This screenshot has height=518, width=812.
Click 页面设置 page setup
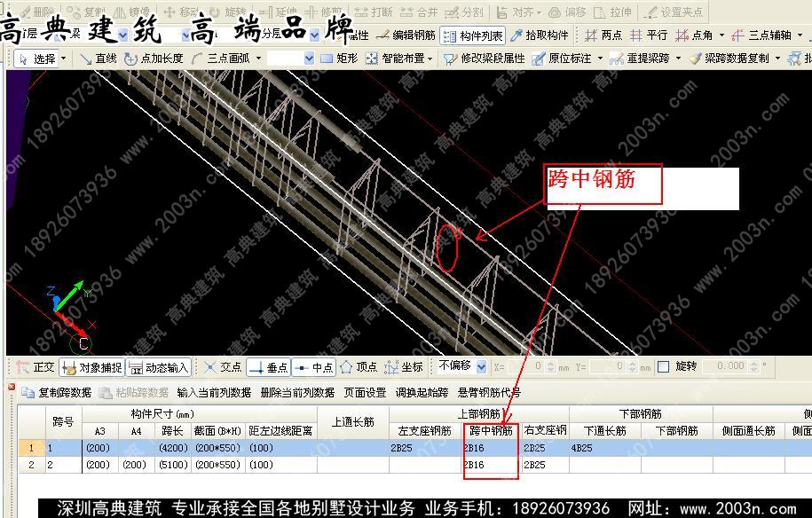(365, 392)
